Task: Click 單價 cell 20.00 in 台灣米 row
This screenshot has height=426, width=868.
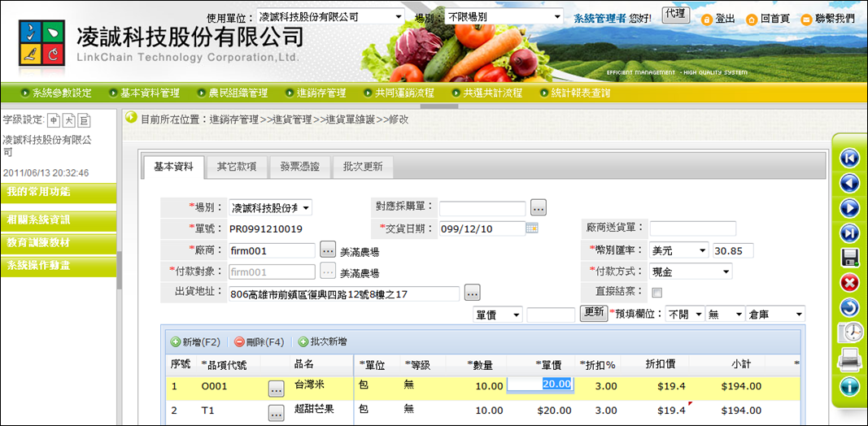Action: coord(539,384)
